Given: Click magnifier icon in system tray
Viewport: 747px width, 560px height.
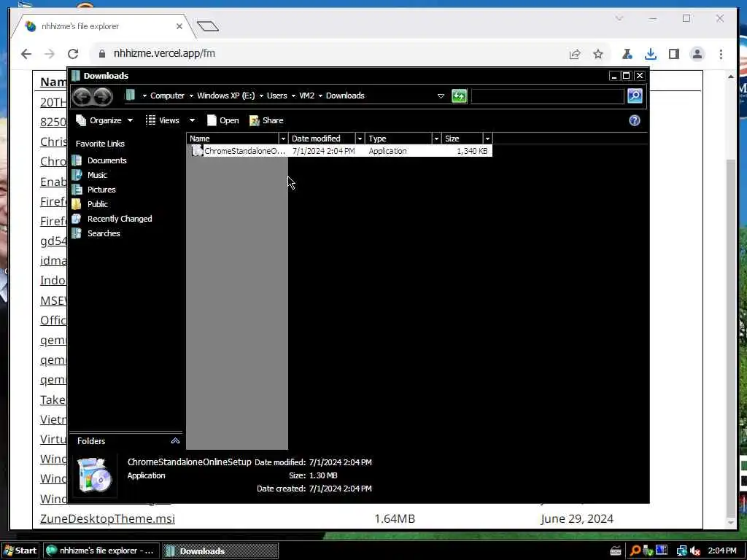Looking at the screenshot, I should pyautogui.click(x=635, y=551).
